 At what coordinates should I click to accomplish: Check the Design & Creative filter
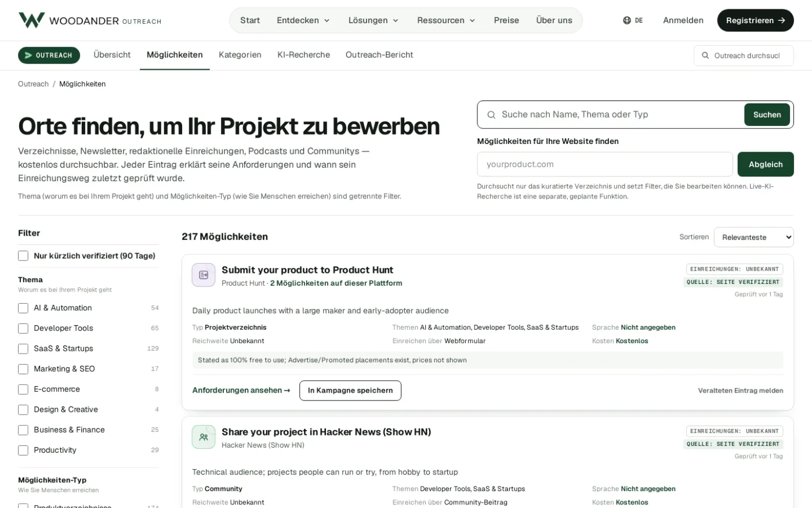point(23,410)
